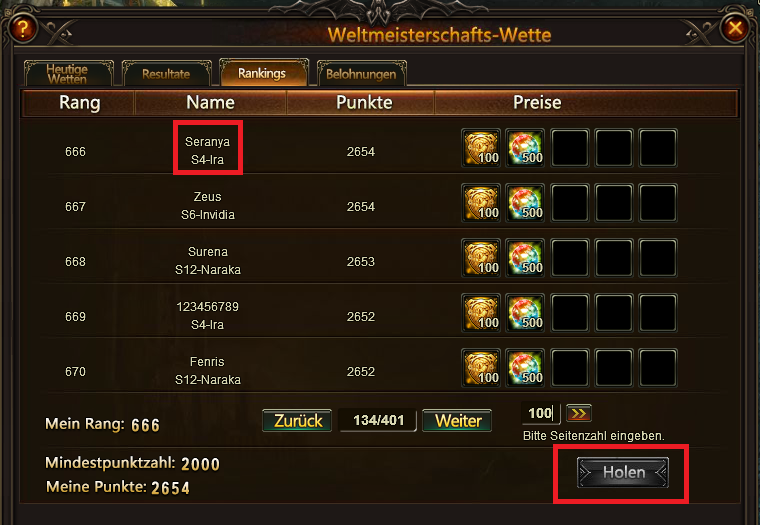Switch to the Heutige Wetten tab
The height and width of the screenshot is (525, 760).
pos(68,74)
